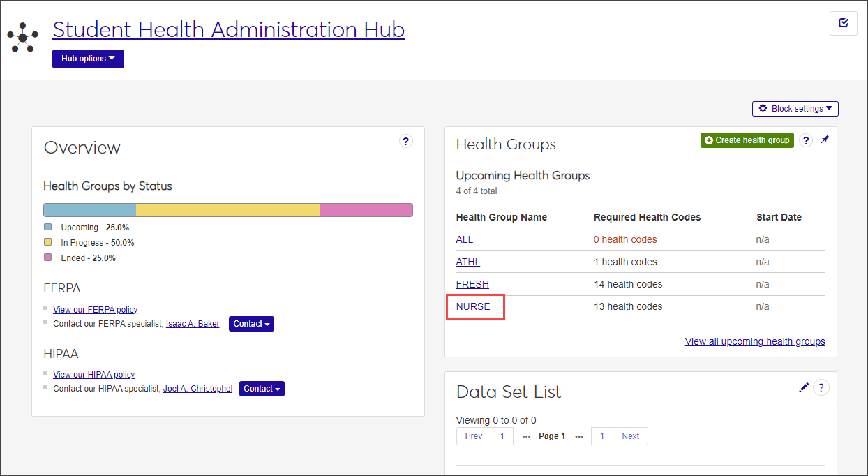Open the Block settings dropdown
This screenshot has width=868, height=476.
[x=795, y=109]
